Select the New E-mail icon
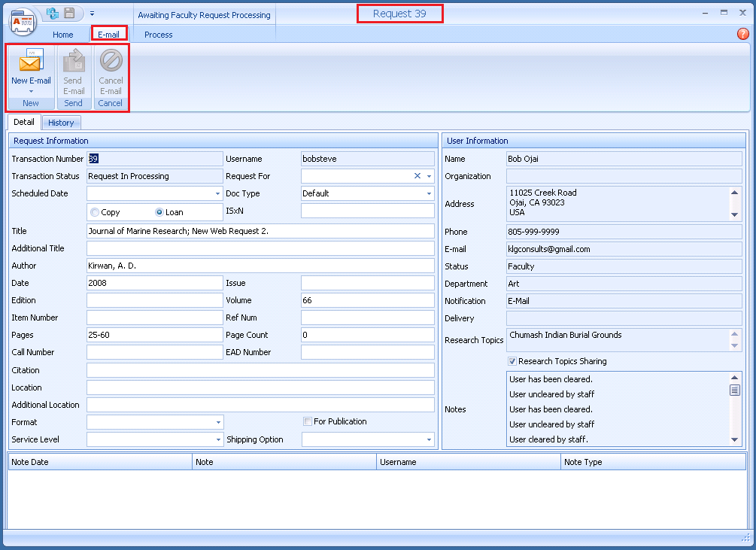Viewport: 756px width, 550px height. click(30, 64)
